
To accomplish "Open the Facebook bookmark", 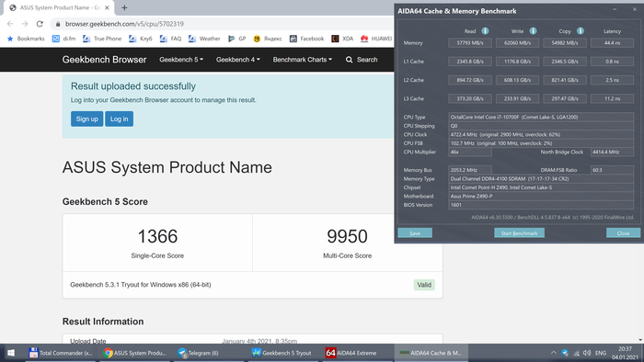I will click(306, 39).
